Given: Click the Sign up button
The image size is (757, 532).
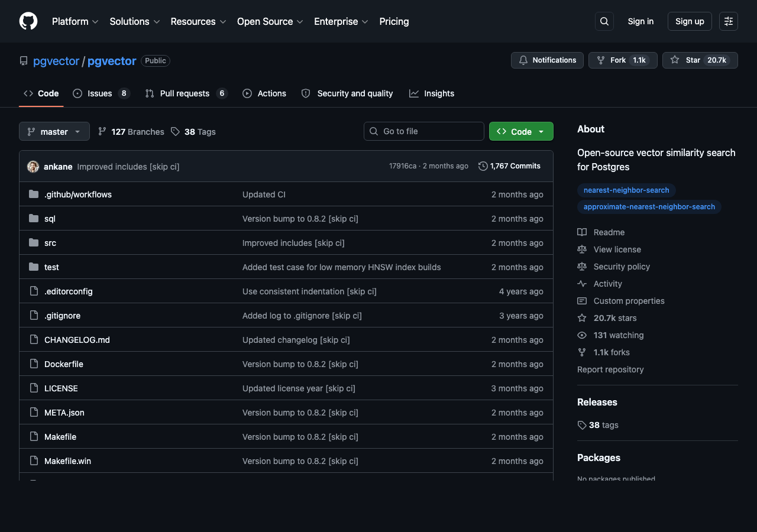Looking at the screenshot, I should point(690,21).
